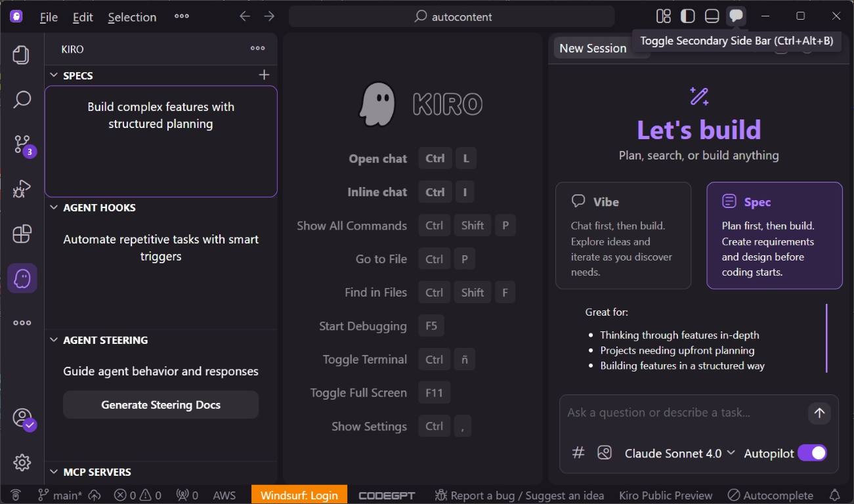
Task: Open the errors and warnings problems indicator
Action: coord(137,495)
